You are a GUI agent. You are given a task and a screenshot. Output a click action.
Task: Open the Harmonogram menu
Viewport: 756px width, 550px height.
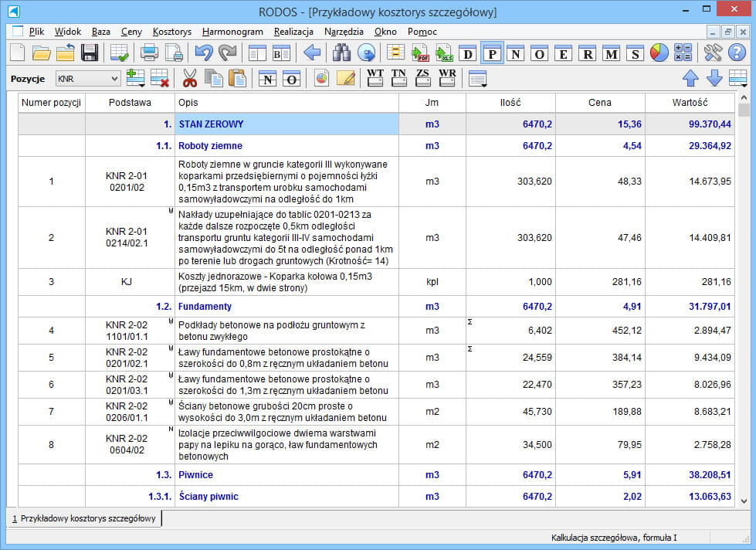point(232,32)
